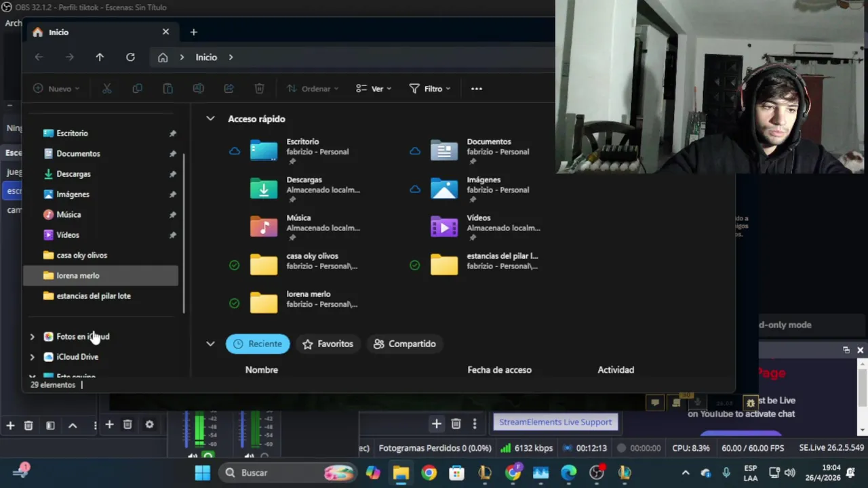Go back in File Explorer
The height and width of the screenshot is (488, 868).
click(39, 57)
